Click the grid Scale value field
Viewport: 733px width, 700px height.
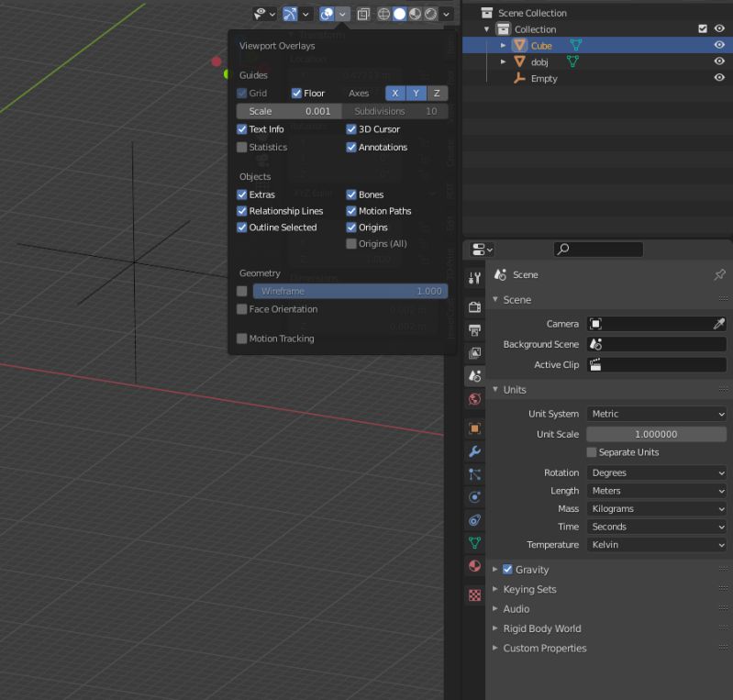pos(289,111)
